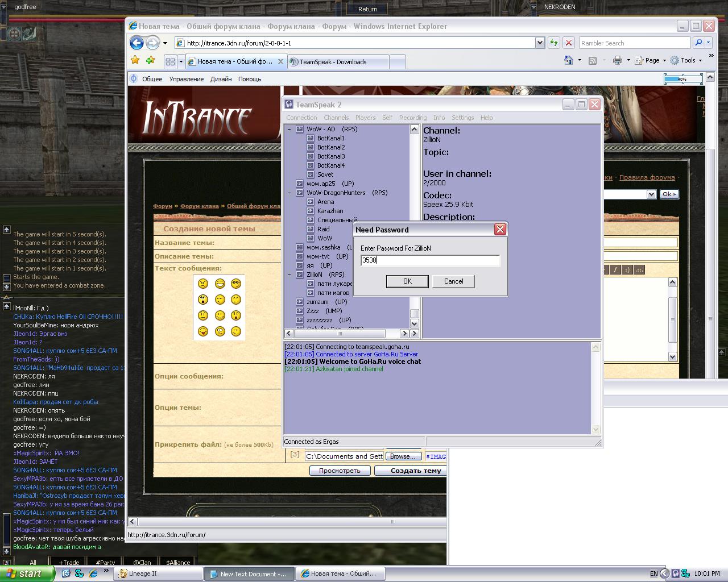The image size is (728, 582).
Task: Open 'Дизайн' in site admin bar
Action: tap(221, 79)
